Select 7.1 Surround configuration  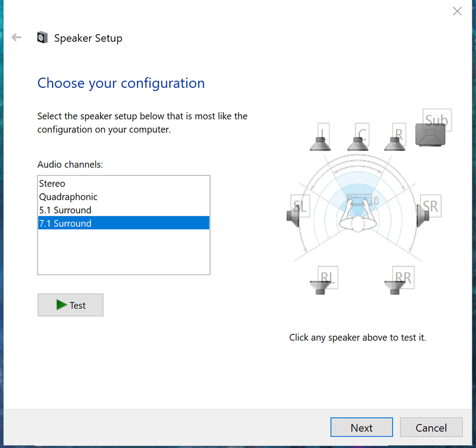pos(124,223)
